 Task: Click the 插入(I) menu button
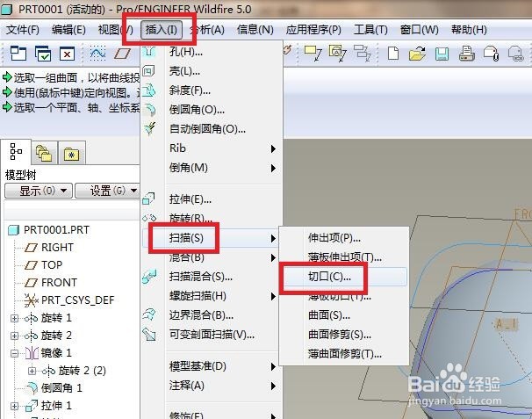(162, 30)
